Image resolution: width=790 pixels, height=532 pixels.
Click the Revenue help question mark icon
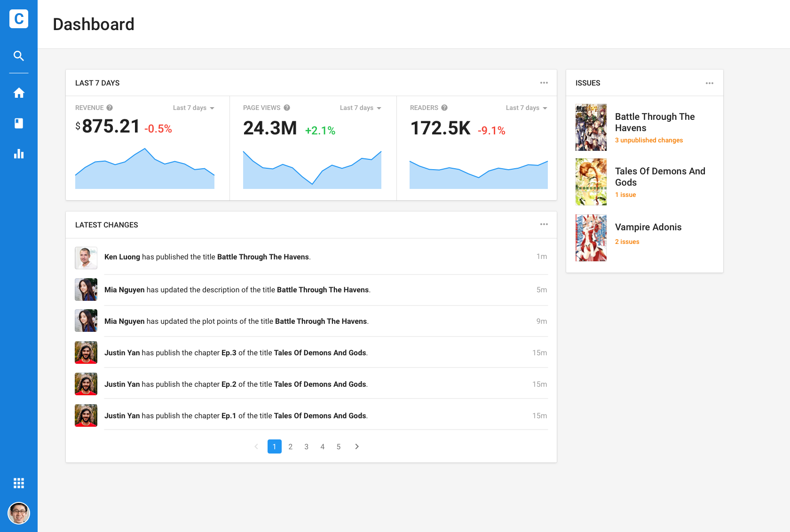click(x=110, y=108)
